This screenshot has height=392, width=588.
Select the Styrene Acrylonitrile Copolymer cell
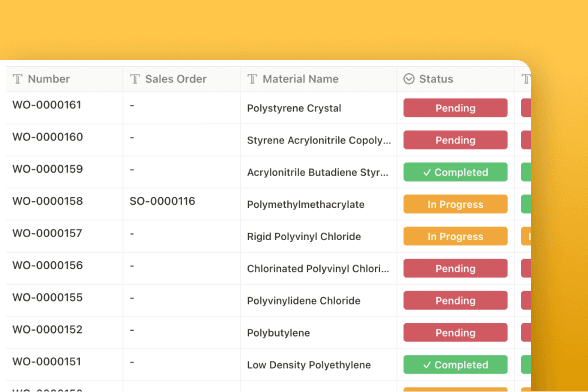pyautogui.click(x=318, y=140)
